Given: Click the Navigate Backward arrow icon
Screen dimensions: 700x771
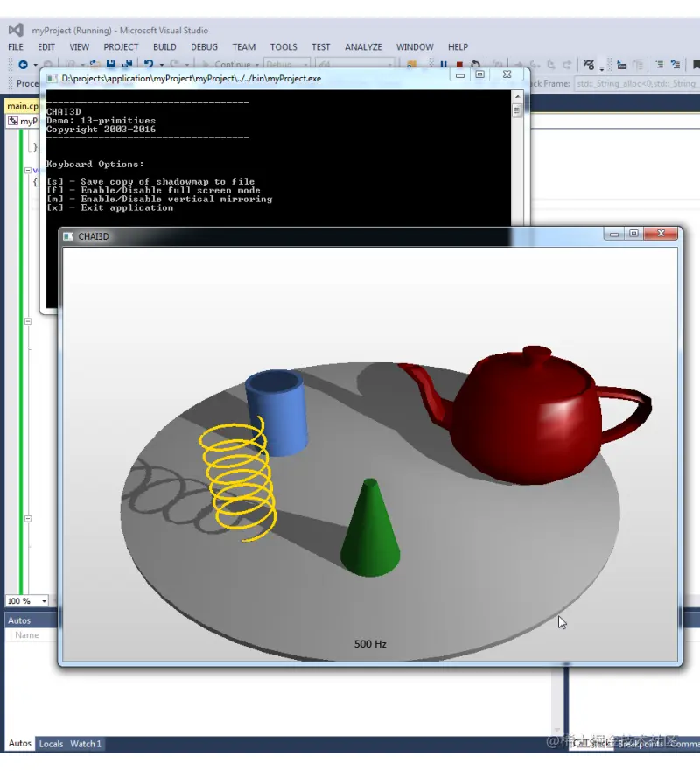Looking at the screenshot, I should pos(23,65).
